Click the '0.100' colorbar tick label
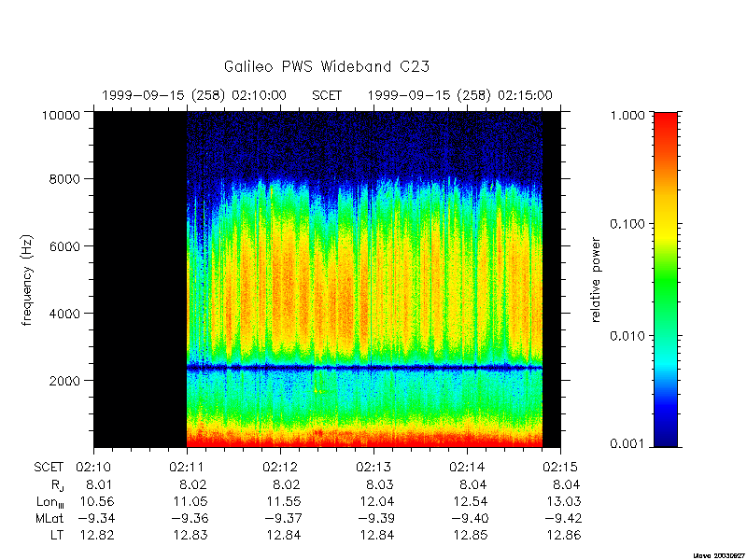 click(627, 224)
